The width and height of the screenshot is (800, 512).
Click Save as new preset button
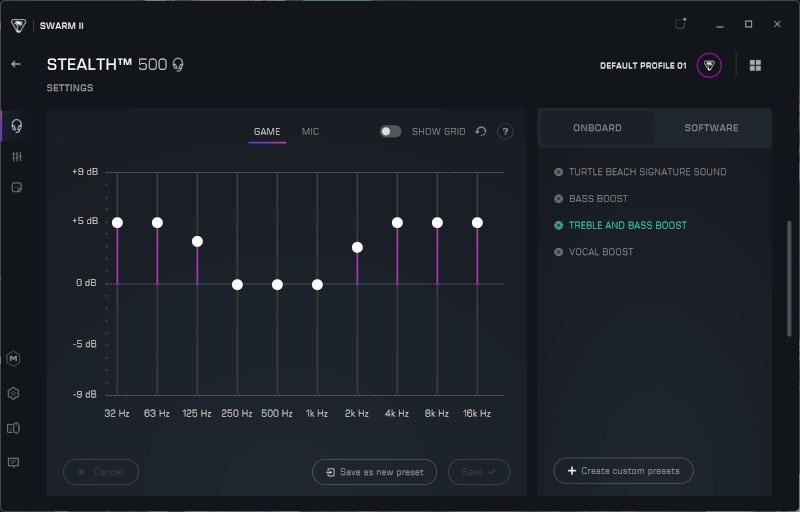tap(374, 472)
